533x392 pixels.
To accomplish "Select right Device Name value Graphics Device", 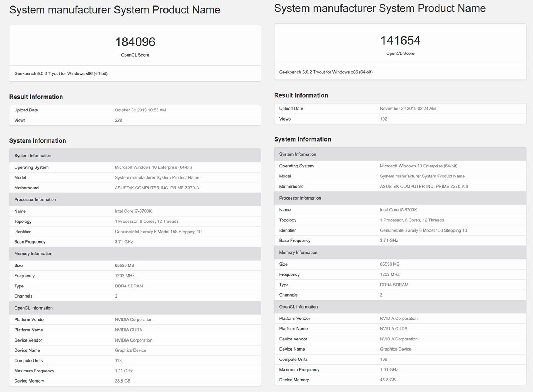I will (396, 349).
